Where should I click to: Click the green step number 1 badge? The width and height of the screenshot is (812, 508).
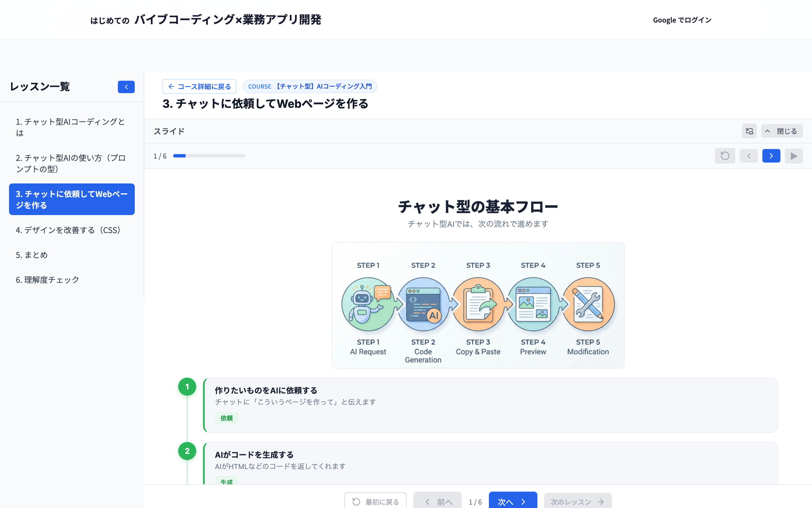(187, 387)
